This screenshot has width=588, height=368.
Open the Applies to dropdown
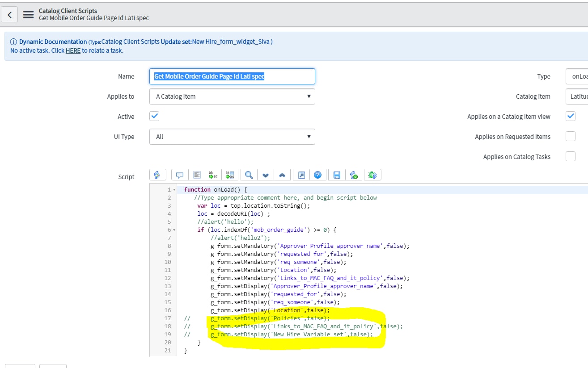click(232, 96)
